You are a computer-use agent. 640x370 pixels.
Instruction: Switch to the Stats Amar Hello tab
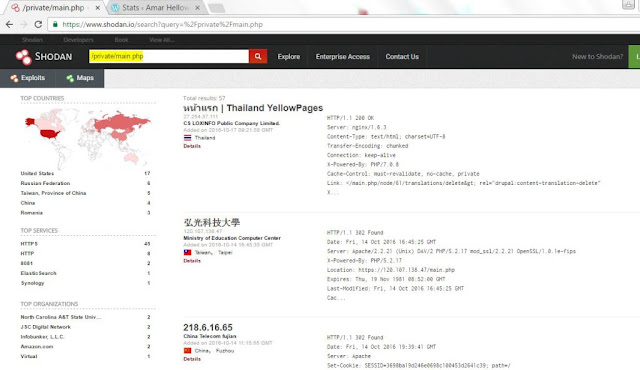(x=156, y=8)
